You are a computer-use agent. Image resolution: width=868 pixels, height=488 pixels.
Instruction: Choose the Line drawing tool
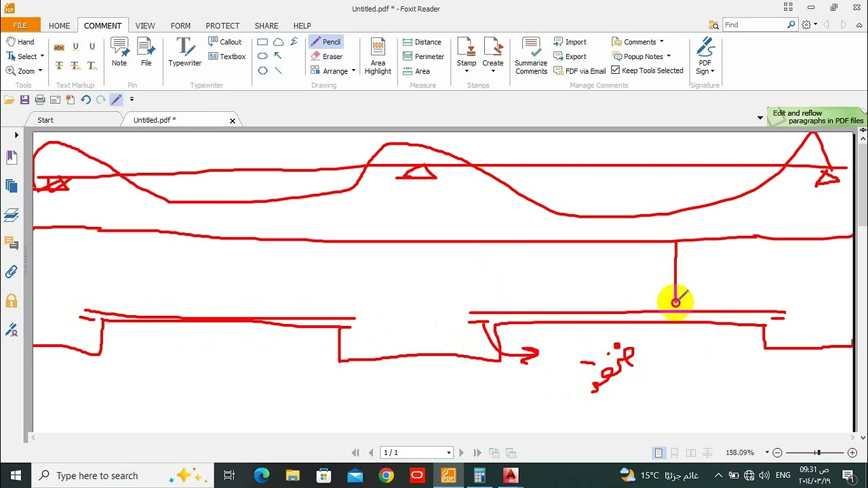tap(278, 70)
